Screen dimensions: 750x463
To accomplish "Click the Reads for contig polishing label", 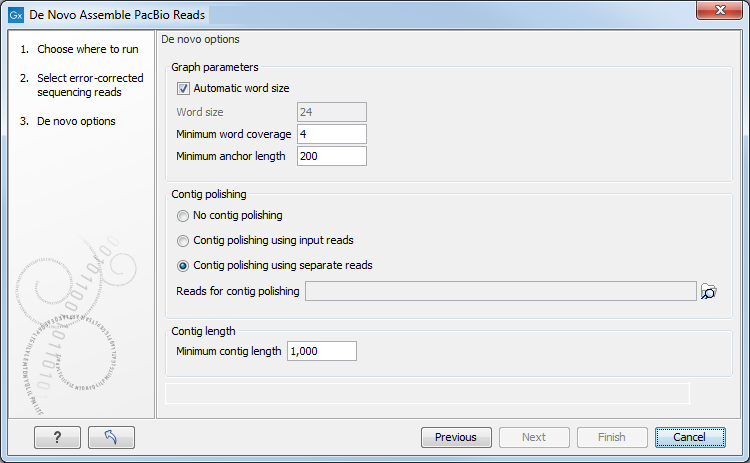I will tap(238, 291).
